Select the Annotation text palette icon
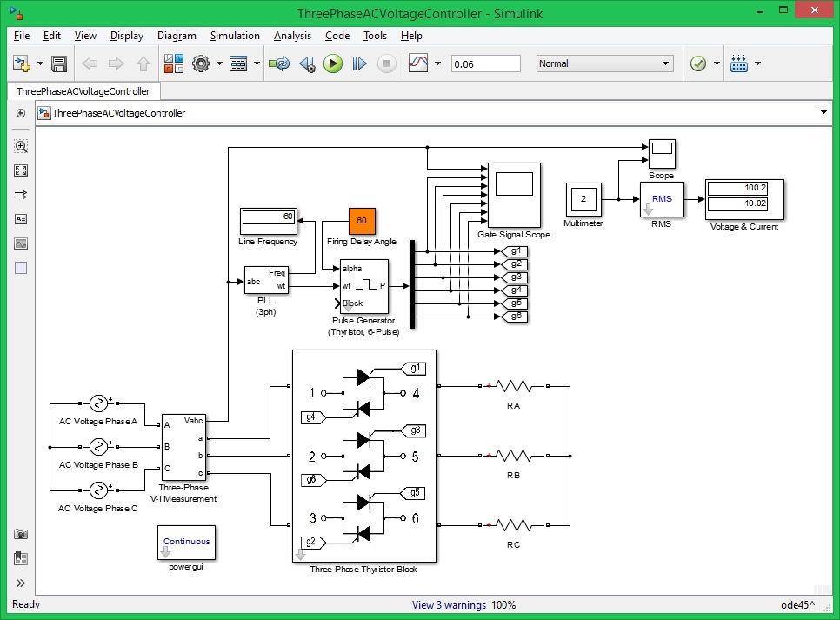This screenshot has width=840, height=620. [21, 218]
